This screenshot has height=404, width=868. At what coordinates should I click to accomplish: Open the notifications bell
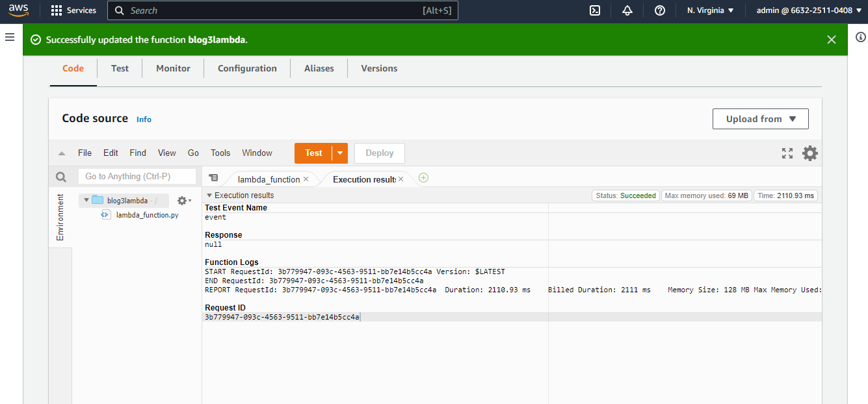coord(627,10)
